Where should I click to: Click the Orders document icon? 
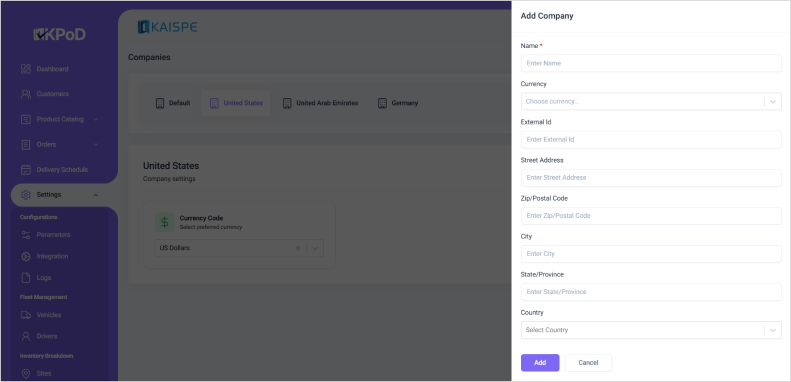[26, 145]
